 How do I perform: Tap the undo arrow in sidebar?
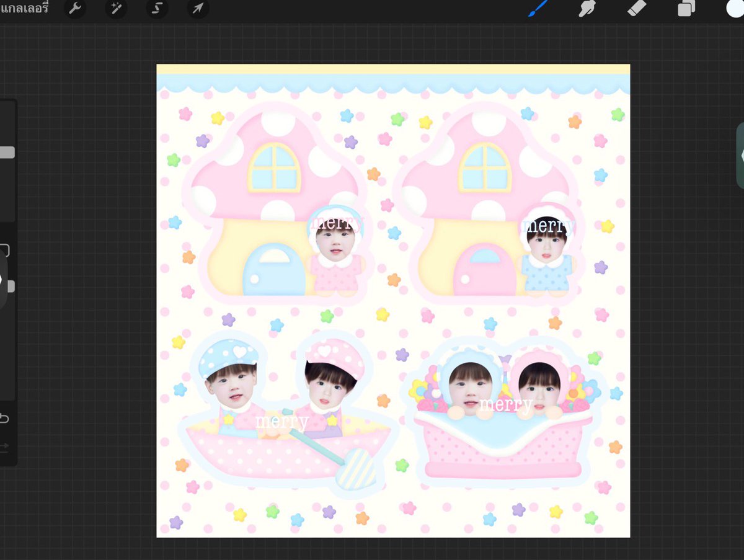pos(4,419)
